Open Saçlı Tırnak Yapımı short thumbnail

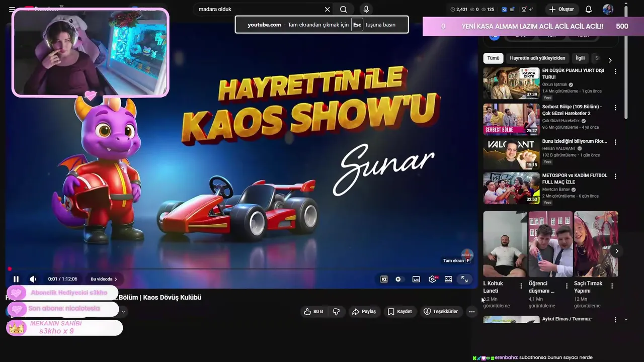click(596, 244)
